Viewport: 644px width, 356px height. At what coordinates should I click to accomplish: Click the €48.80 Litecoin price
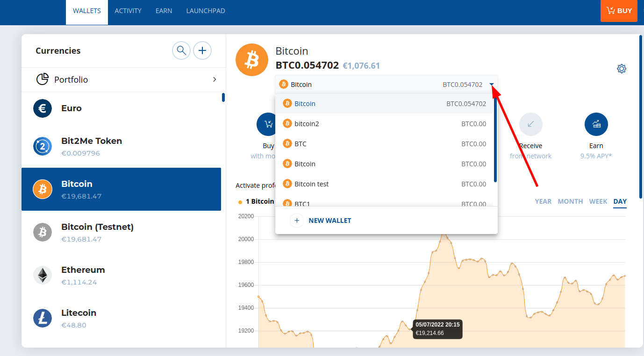point(74,325)
